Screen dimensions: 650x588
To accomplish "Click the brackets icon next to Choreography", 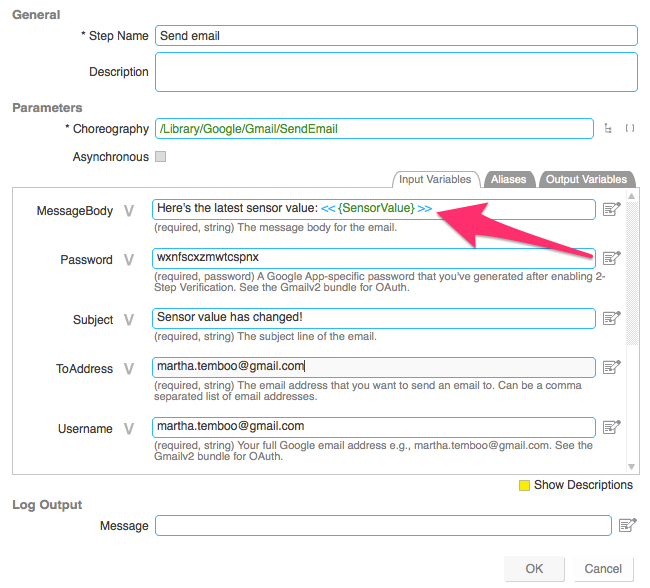I will (x=629, y=128).
